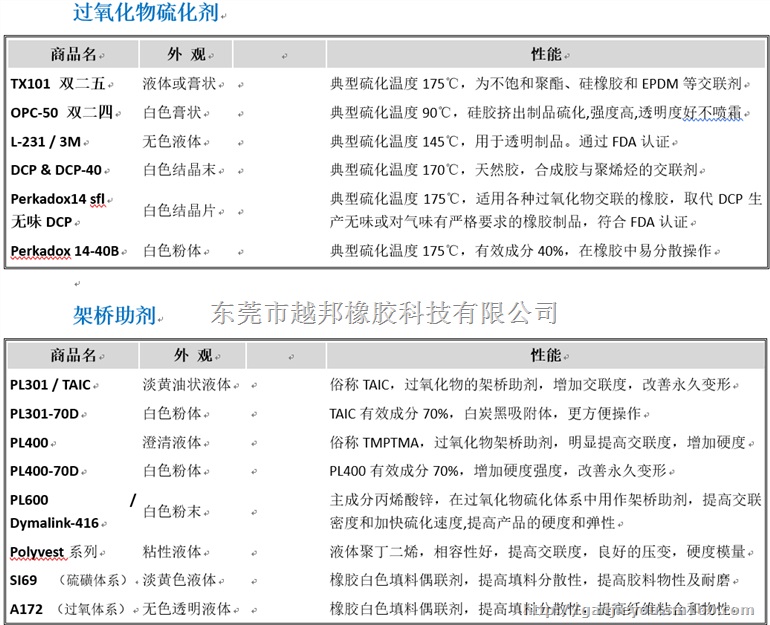This screenshot has height=625, width=770.
Task: Click the description starting with 俗称 TAIC
Action: coord(531,384)
